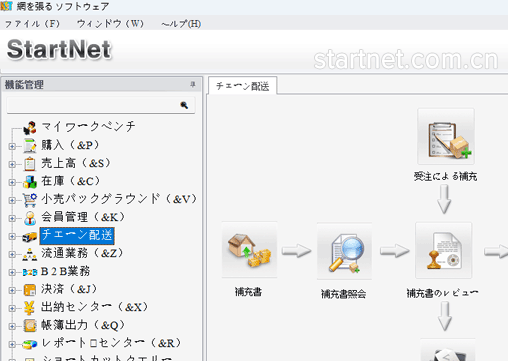Click the チェーン配送 truck icon

[30, 236]
